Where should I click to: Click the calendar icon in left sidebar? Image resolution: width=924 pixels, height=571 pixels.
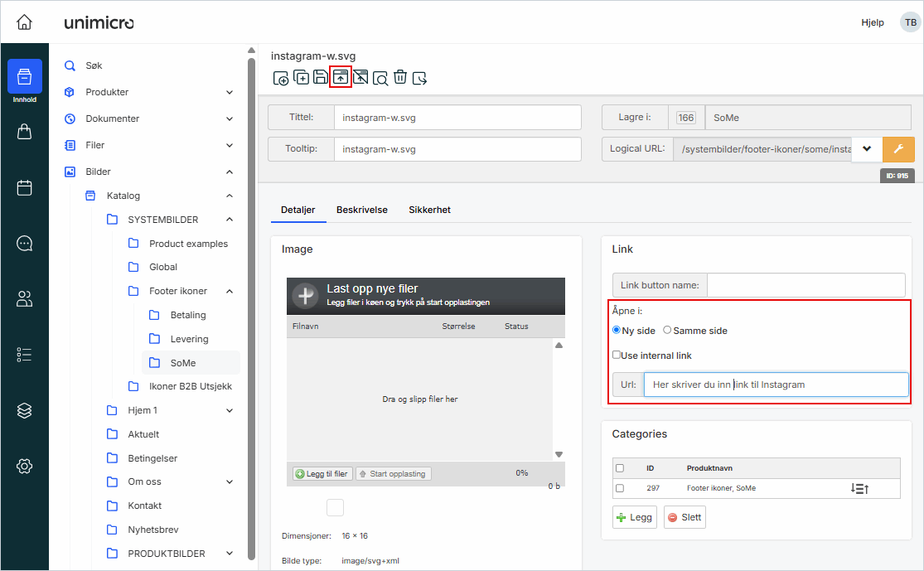(x=24, y=188)
